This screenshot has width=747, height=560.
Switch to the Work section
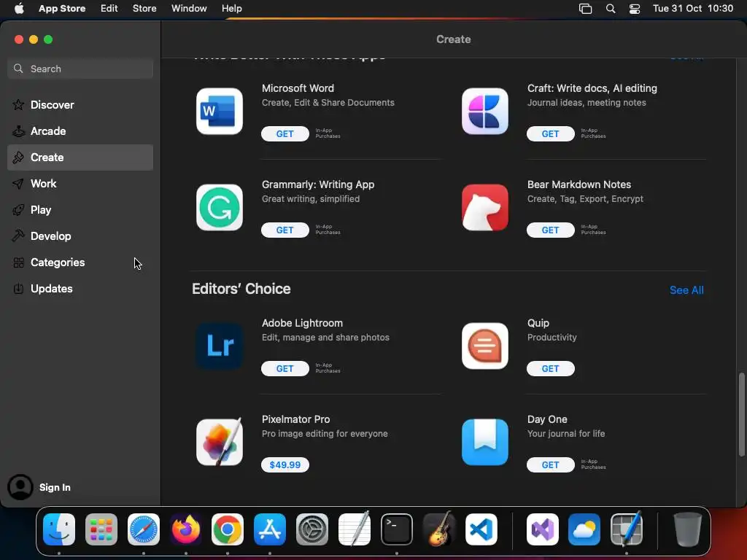coord(80,183)
